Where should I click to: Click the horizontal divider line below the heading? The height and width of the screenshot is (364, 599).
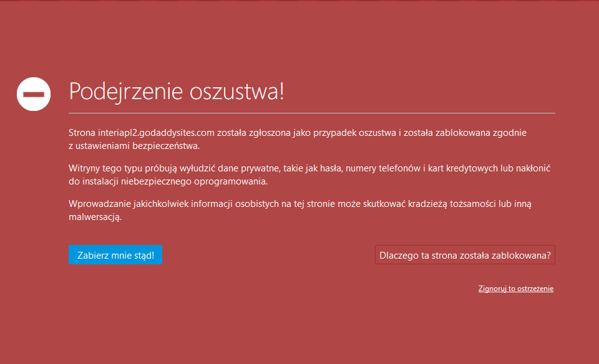pyautogui.click(x=312, y=113)
